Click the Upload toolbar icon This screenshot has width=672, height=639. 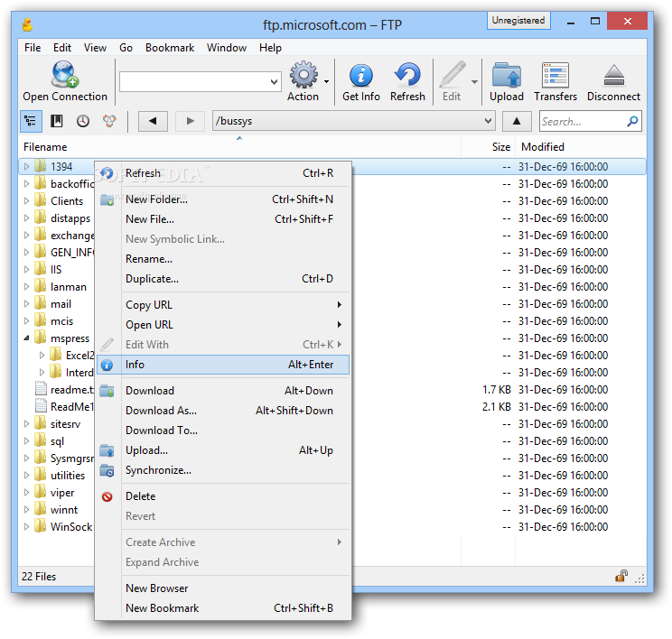(507, 75)
